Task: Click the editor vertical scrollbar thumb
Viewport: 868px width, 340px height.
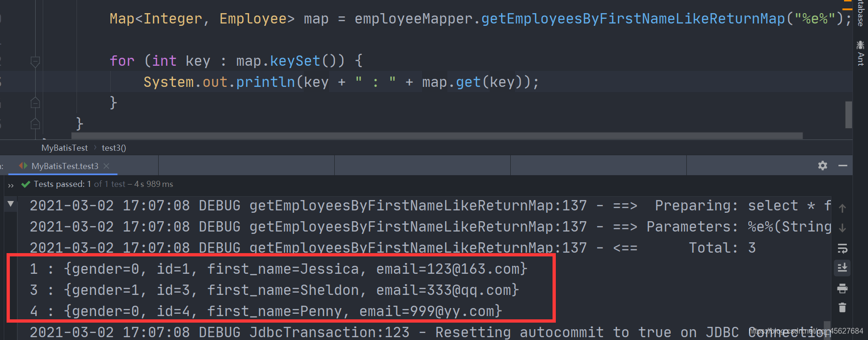Action: pyautogui.click(x=848, y=115)
